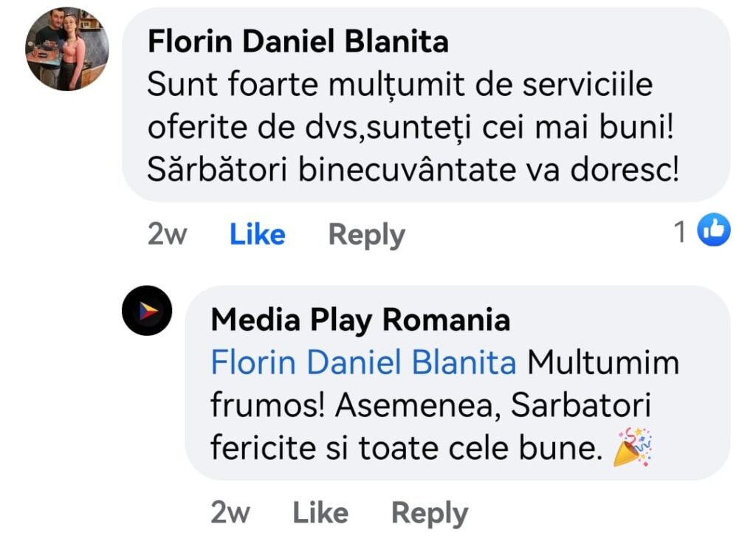Image resolution: width=756 pixels, height=547 pixels.
Task: Like Florin Daniel Blanita's comment
Action: (x=257, y=234)
